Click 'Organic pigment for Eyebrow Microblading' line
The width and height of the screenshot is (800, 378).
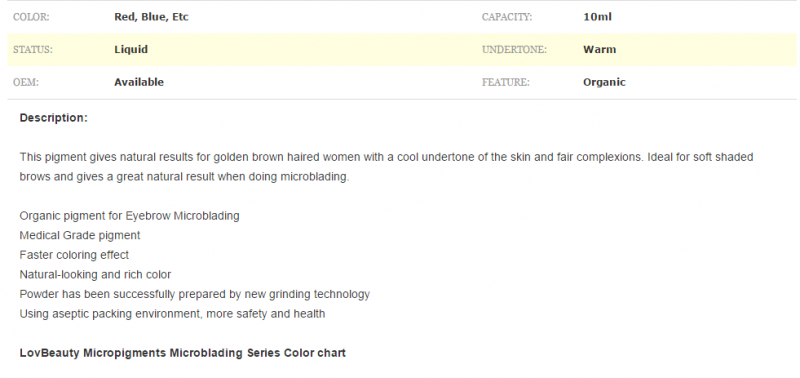(x=130, y=216)
